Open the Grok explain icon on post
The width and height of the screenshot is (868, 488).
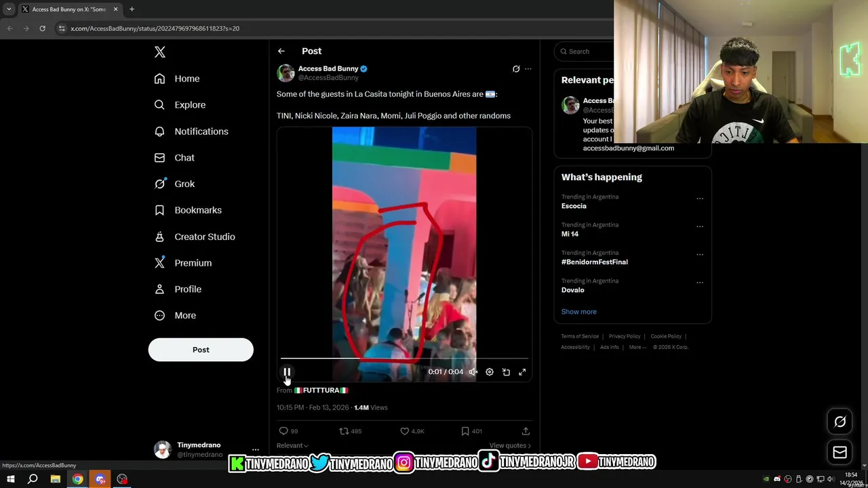(x=516, y=68)
